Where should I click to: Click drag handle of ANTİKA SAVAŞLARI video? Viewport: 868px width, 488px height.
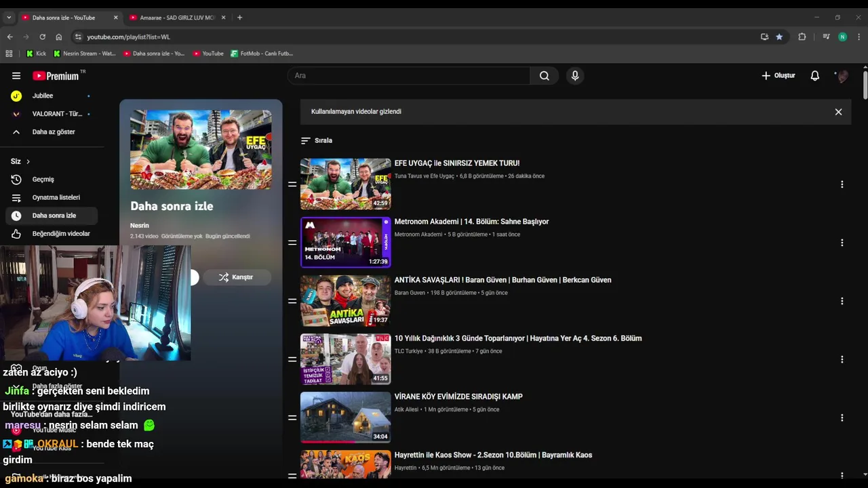292,301
